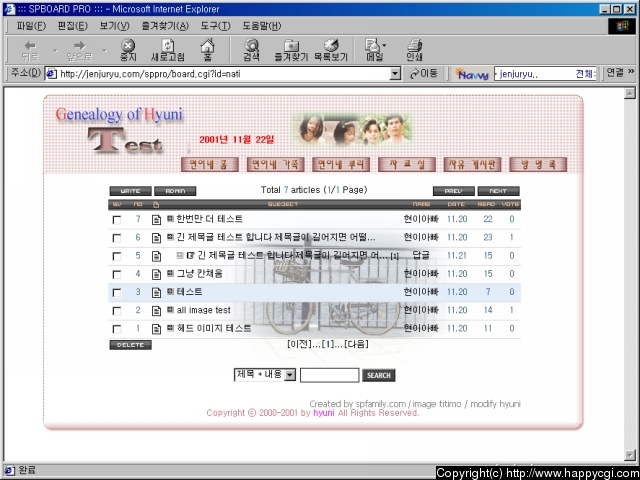
Task: Click the document icon in article 2 row
Action: click(156, 311)
